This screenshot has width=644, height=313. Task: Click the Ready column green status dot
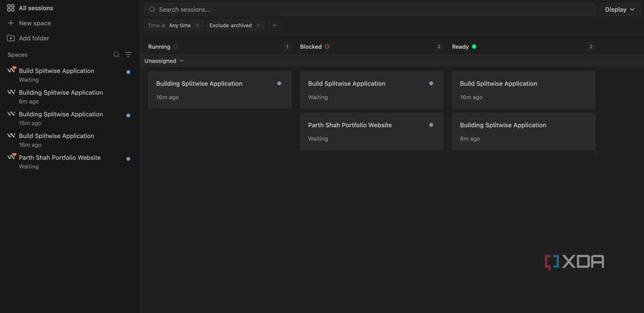[x=474, y=47]
